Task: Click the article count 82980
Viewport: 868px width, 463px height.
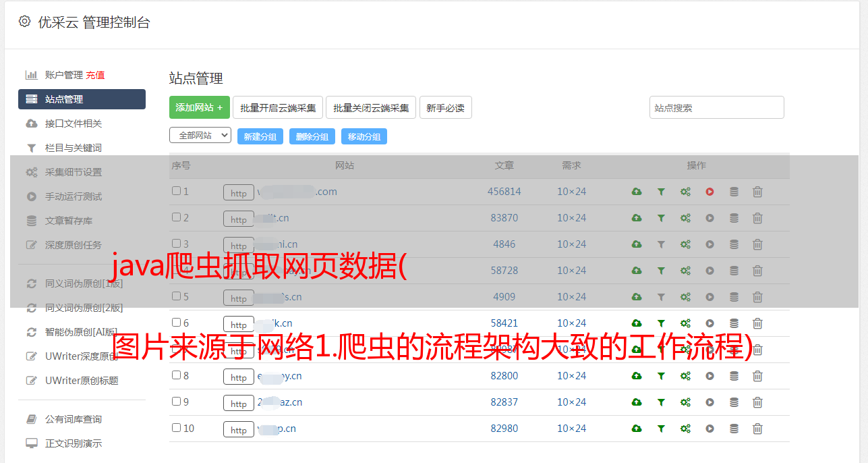Action: [504, 429]
